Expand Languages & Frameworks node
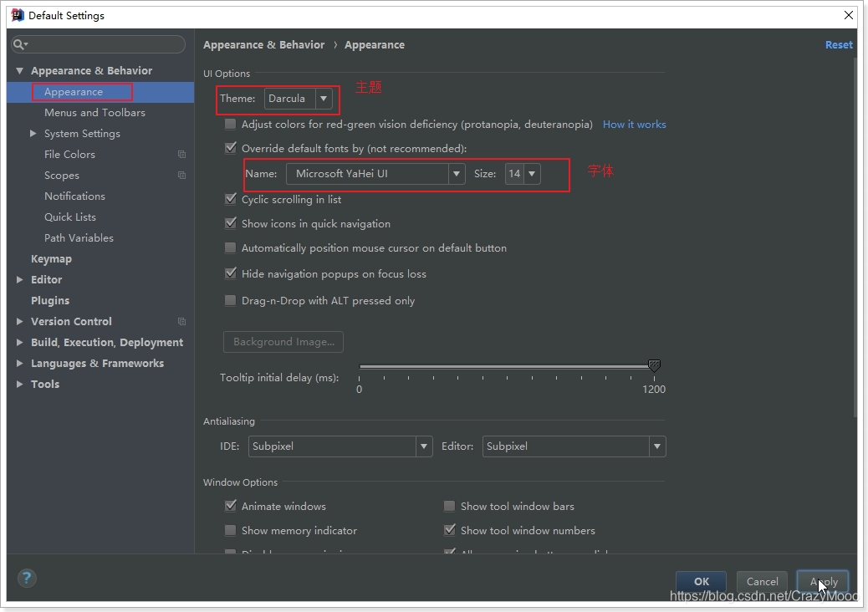The image size is (868, 612). click(20, 364)
